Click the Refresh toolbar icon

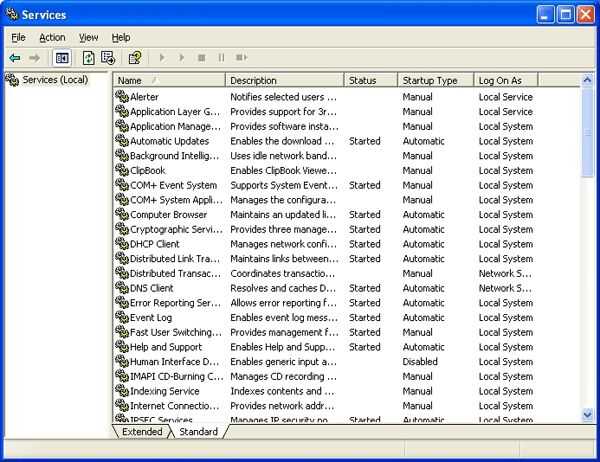coord(89,58)
